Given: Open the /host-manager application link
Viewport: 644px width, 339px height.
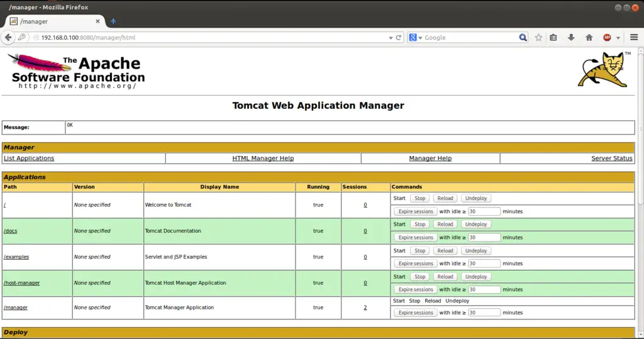Looking at the screenshot, I should tap(21, 282).
